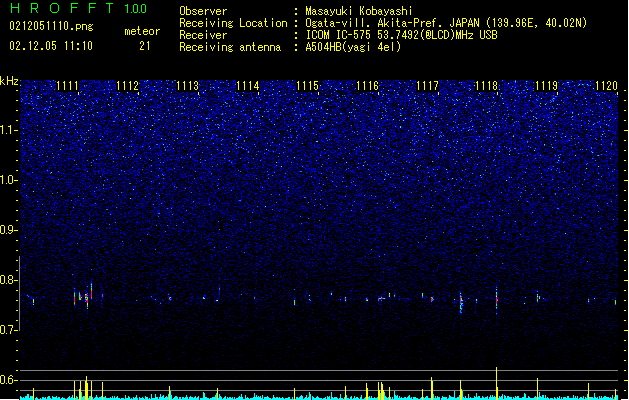Click the Receiver ICOM IC-575 value
This screenshot has height=400, width=629.
click(x=402, y=35)
